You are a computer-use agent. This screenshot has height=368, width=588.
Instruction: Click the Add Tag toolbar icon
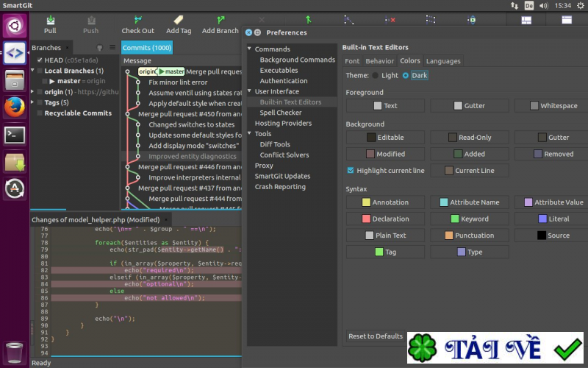coord(179,21)
